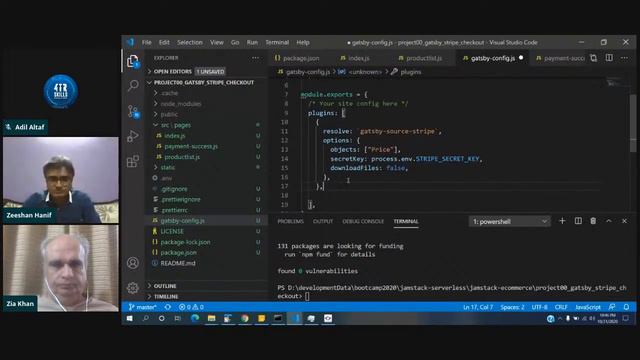Viewport: 640px width, 360px height.
Task: Create a new terminal with plus icon
Action: (x=562, y=221)
